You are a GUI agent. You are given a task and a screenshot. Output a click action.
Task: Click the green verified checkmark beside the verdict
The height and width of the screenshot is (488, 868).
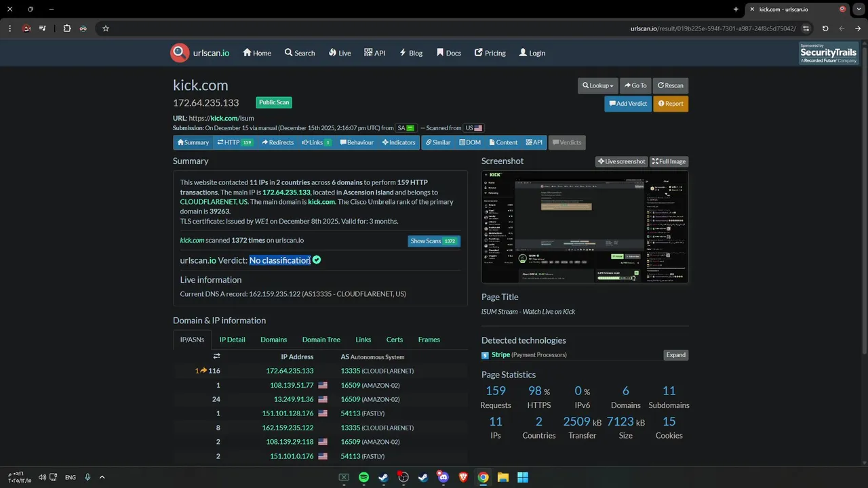coord(317,260)
